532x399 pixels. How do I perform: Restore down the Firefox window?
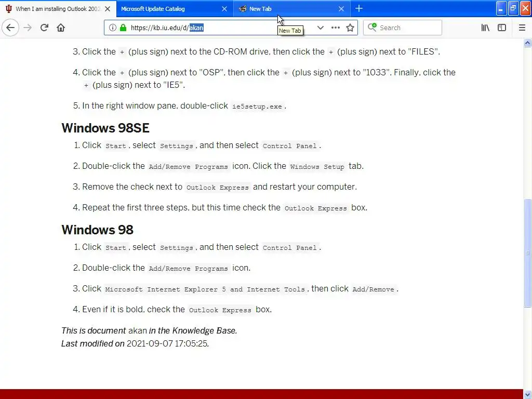click(x=513, y=8)
